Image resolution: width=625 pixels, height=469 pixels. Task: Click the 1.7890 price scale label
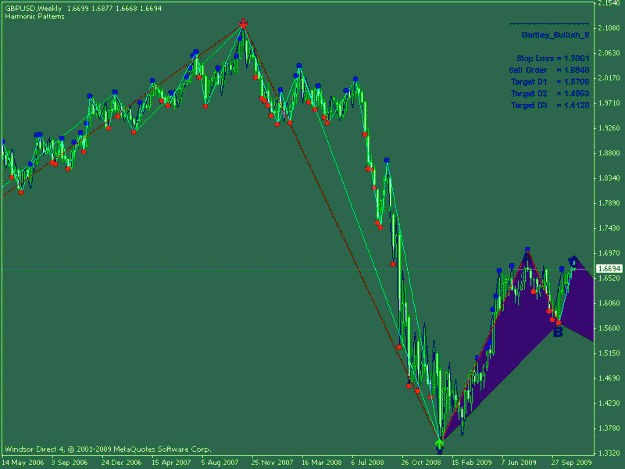(609, 203)
